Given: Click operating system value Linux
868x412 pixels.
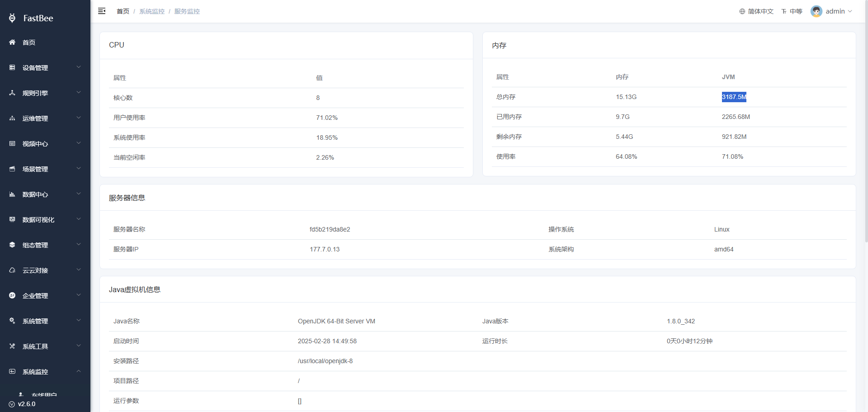Looking at the screenshot, I should (x=722, y=229).
